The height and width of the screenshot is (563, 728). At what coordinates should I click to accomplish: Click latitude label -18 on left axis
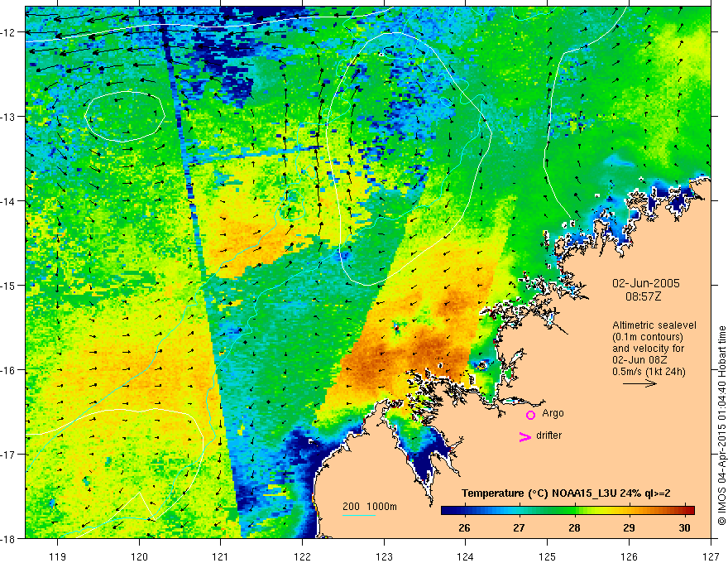[9, 538]
